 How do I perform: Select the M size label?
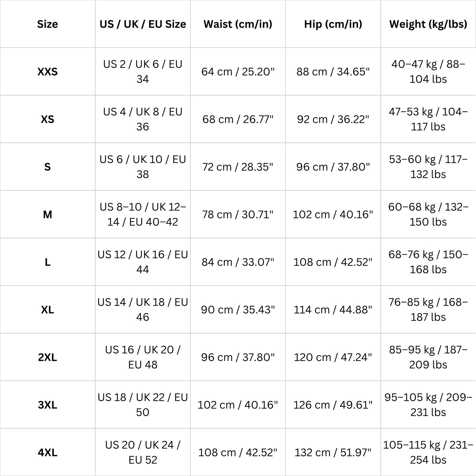[47, 214]
